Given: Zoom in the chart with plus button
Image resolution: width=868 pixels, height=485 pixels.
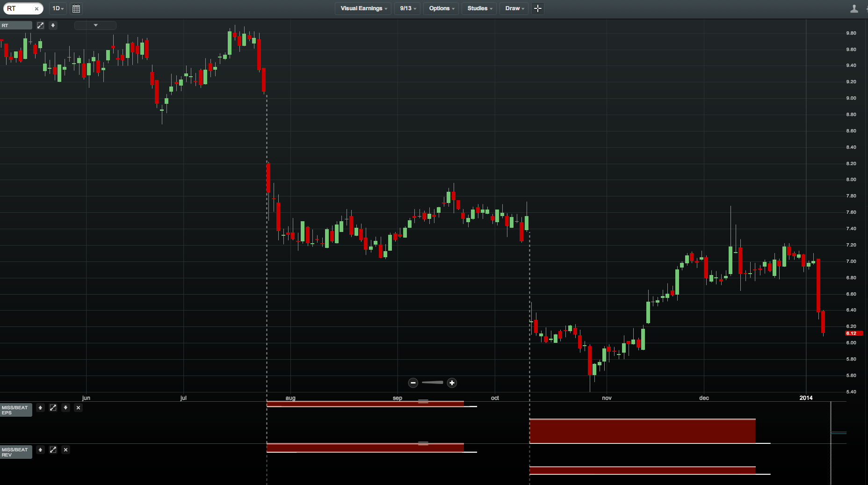Looking at the screenshot, I should pos(452,383).
